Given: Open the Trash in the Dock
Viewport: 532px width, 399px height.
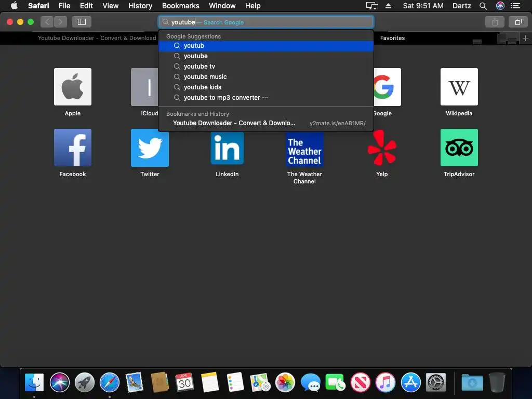Looking at the screenshot, I should pos(497,382).
